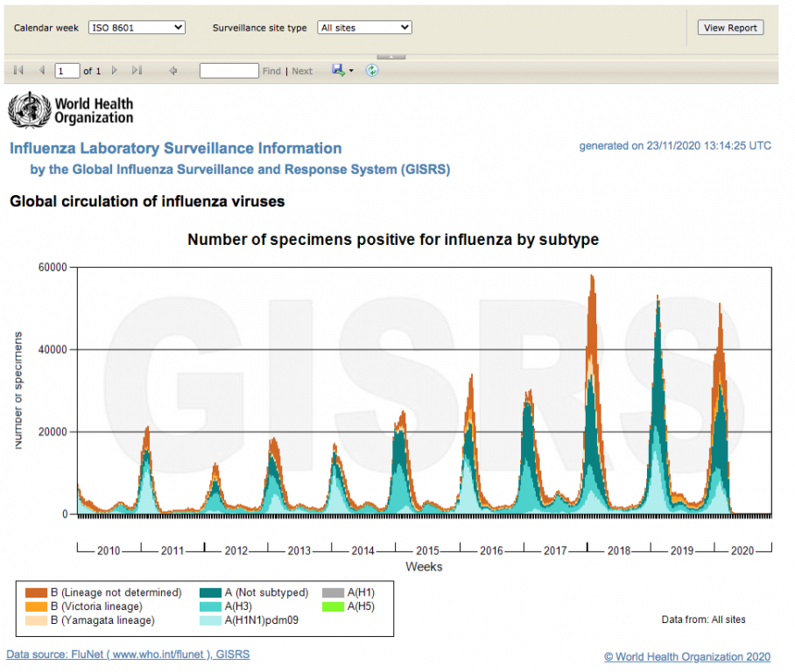Click the current page number field
795x672 pixels.
tap(67, 71)
